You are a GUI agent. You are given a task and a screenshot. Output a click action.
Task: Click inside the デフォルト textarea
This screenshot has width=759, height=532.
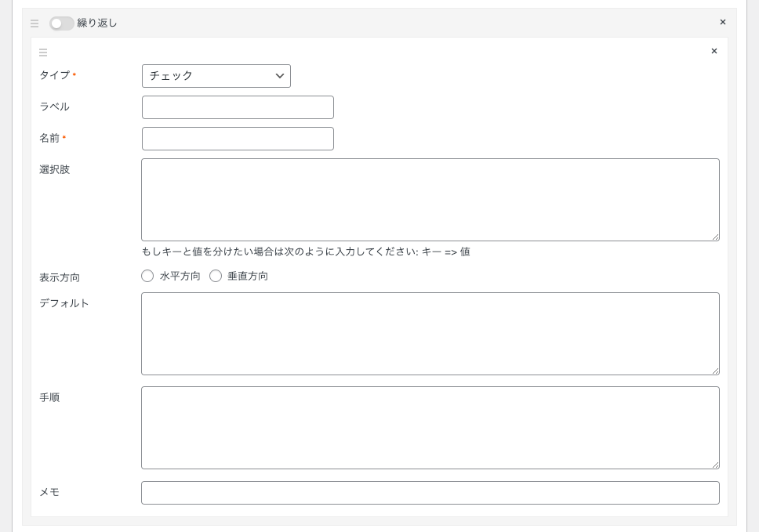(430, 334)
